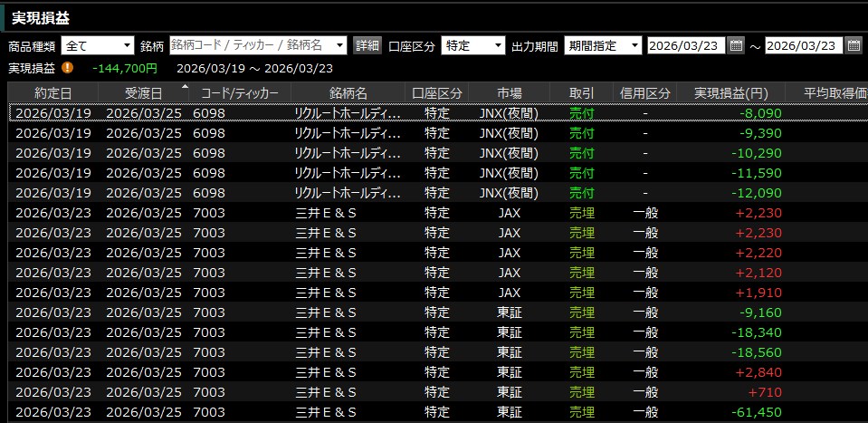
Task: Expand the 口座区分 dropdown showing 特定
Action: pos(498,46)
